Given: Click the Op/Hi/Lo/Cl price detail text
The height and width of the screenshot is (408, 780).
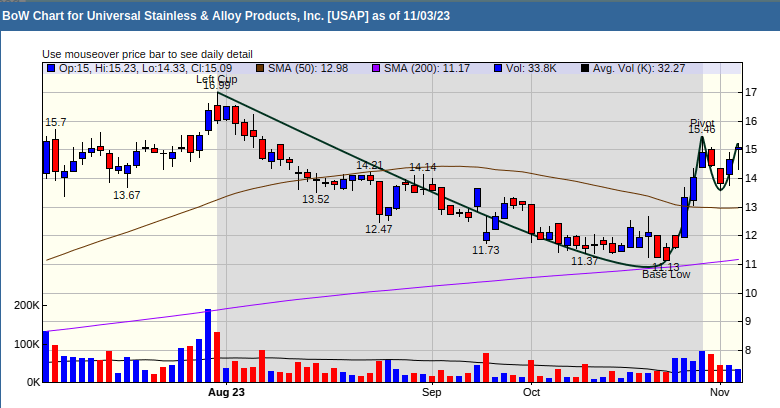Looking at the screenshot, I should point(146,68).
